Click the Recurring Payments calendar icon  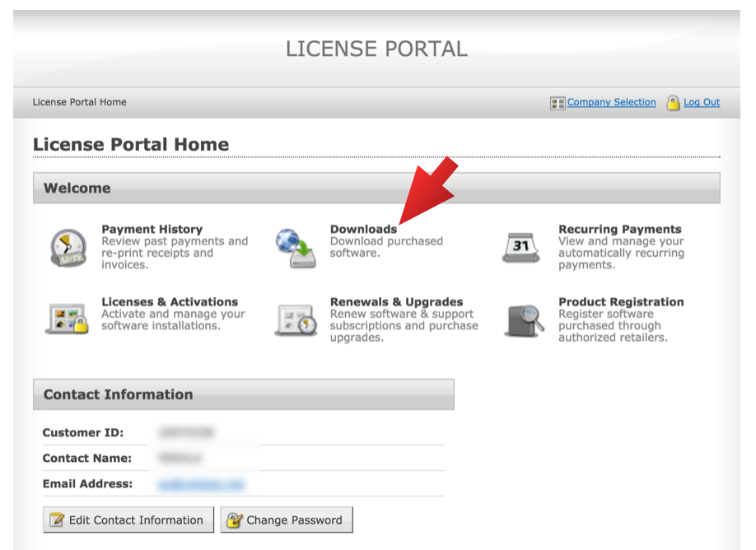520,247
